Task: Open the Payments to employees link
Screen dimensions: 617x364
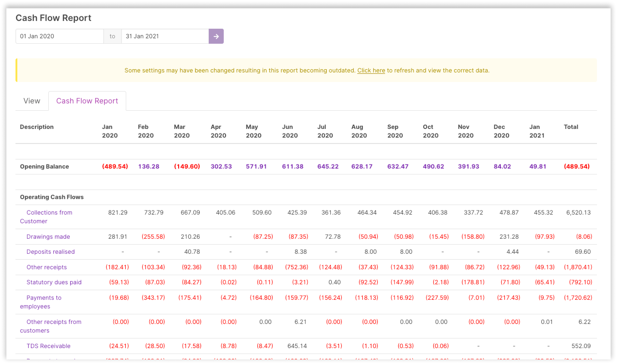Action: click(44, 297)
